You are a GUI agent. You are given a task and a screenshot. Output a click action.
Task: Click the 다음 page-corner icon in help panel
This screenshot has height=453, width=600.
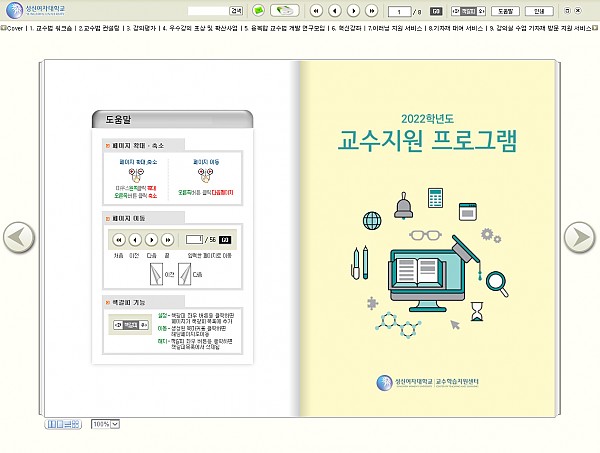click(184, 274)
